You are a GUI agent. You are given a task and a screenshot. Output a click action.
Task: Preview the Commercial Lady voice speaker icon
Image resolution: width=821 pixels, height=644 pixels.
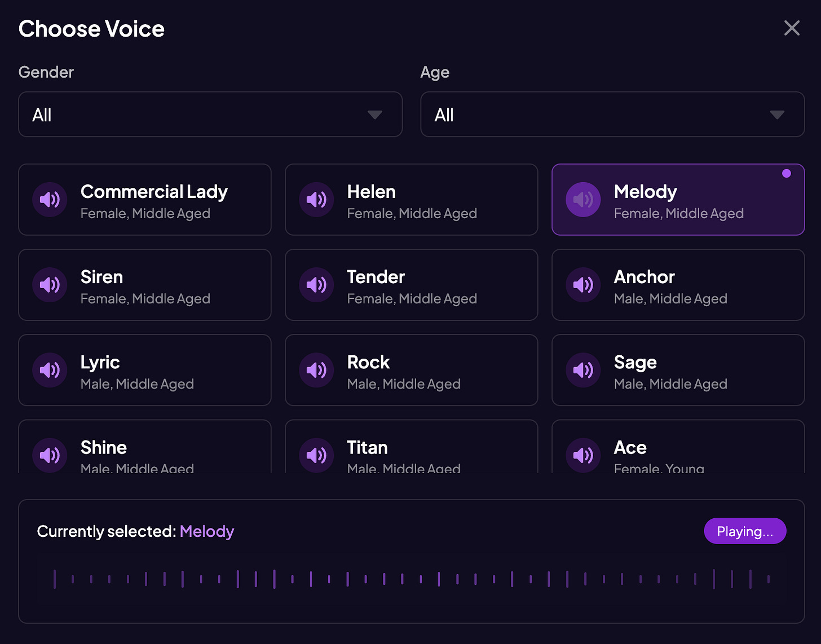50,200
